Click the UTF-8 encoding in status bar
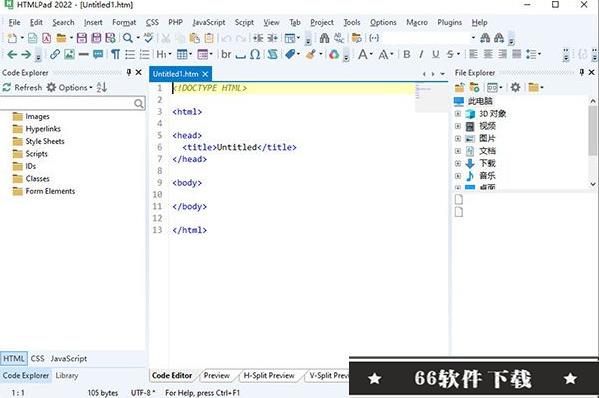Image resolution: width=599 pixels, height=398 pixels. click(x=142, y=393)
